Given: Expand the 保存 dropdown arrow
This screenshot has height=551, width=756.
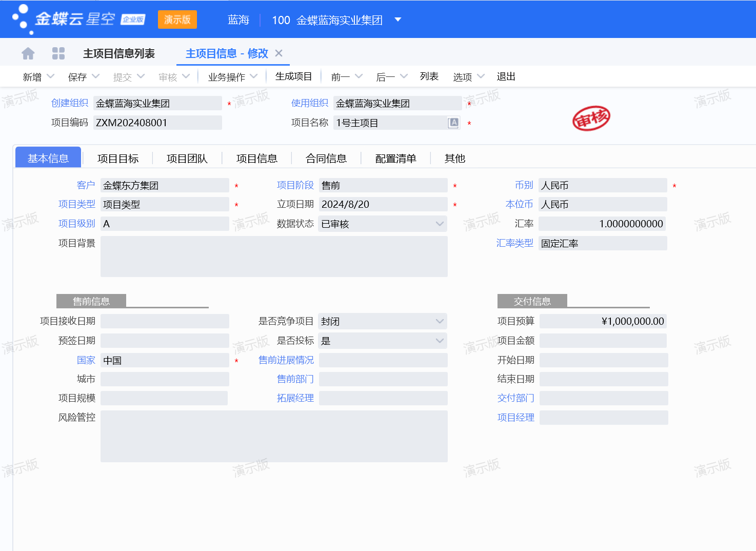Looking at the screenshot, I should (95, 76).
